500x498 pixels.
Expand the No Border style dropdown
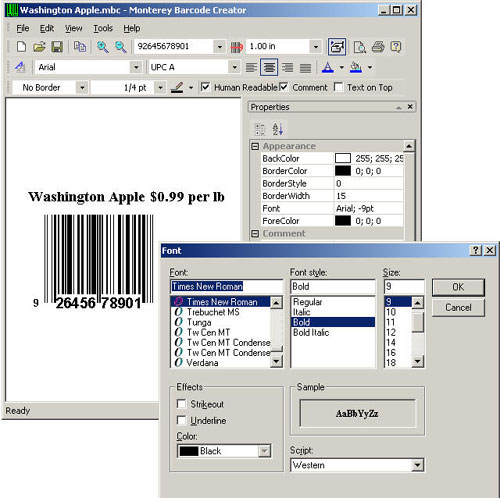(82, 88)
